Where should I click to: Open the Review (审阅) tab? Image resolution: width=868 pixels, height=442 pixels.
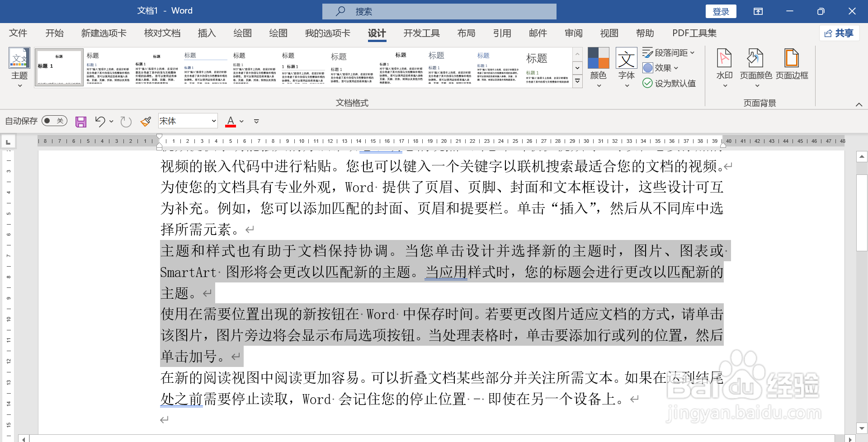pyautogui.click(x=573, y=33)
